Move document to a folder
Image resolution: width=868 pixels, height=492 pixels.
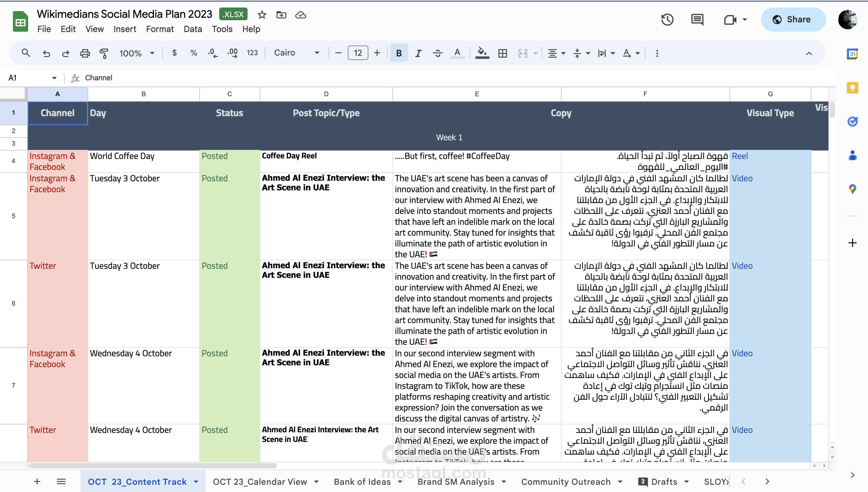pos(281,14)
